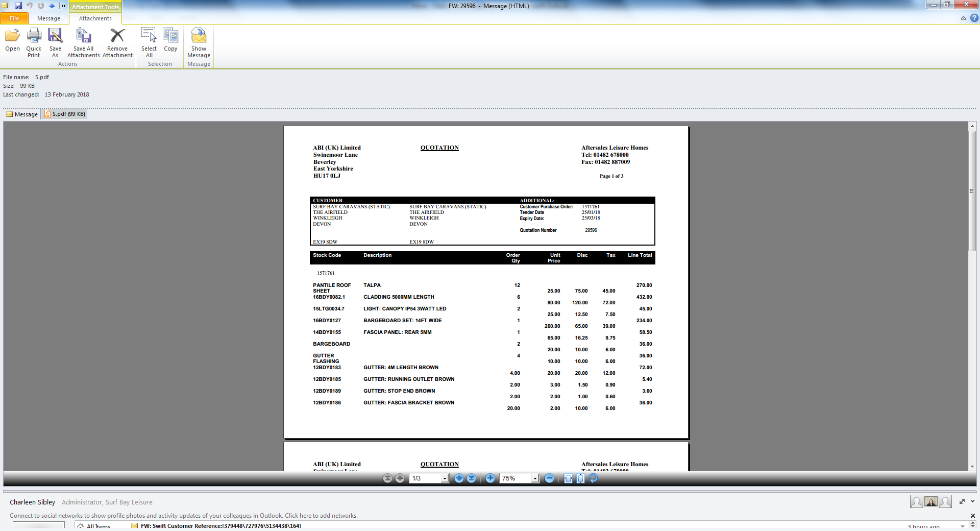Screen dimensions: 980x531
Task: Save All Attachments from the ribbon
Action: pyautogui.click(x=83, y=42)
